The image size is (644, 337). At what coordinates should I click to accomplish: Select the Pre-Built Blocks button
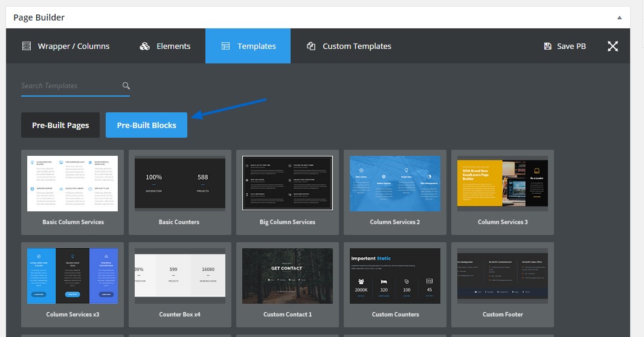[x=146, y=125]
